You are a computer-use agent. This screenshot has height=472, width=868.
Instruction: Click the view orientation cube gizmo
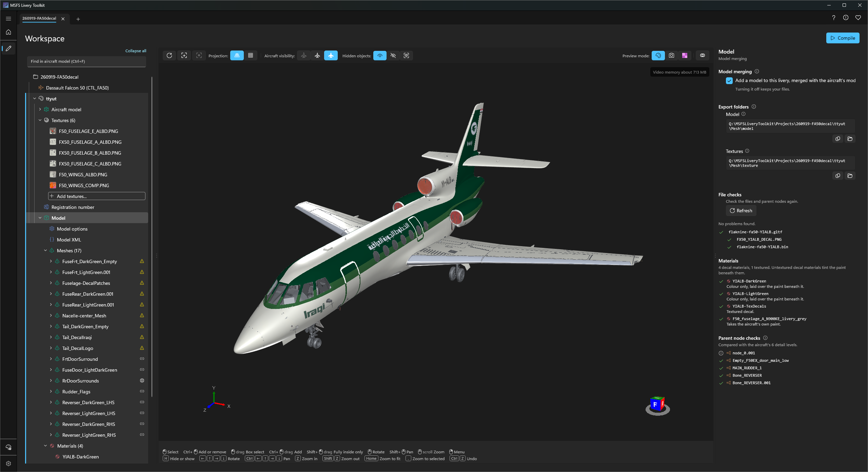[657, 406]
